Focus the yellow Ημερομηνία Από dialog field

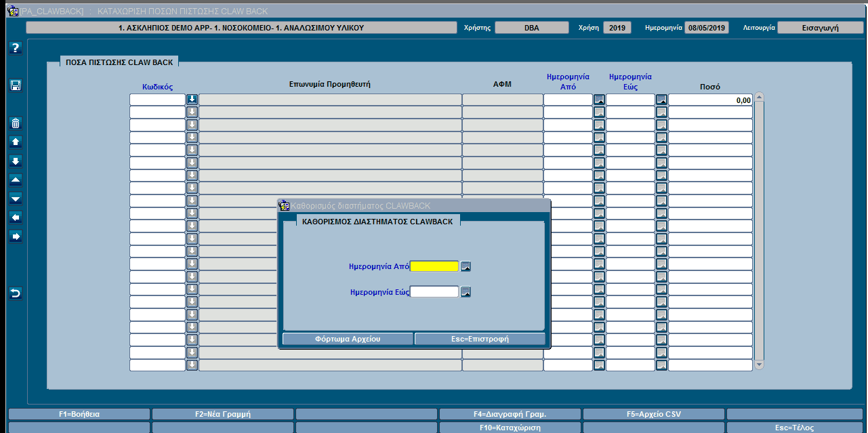pos(434,266)
